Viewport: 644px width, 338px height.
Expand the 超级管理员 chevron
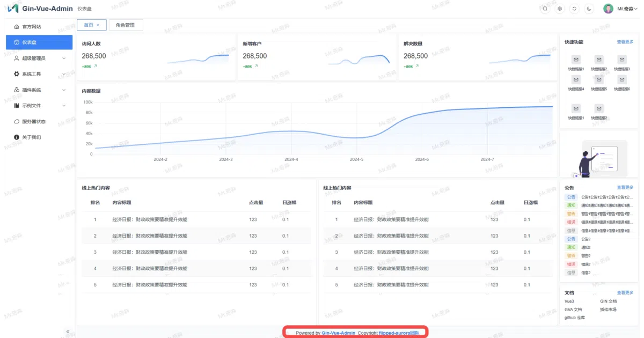(64, 58)
